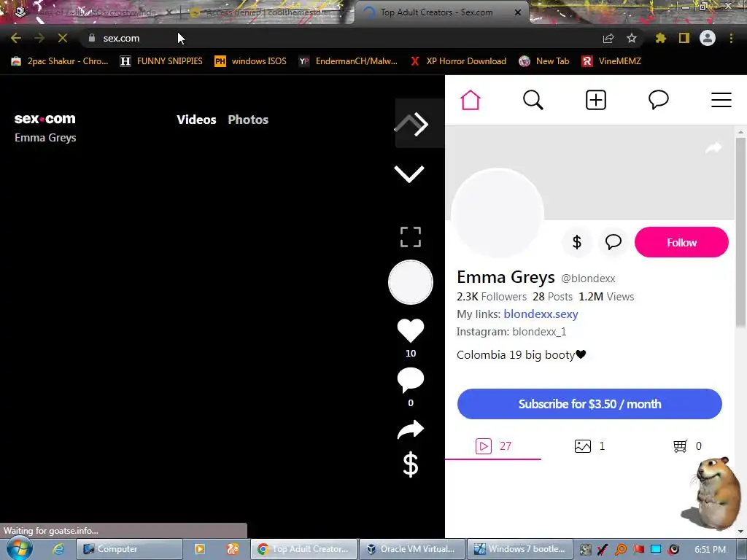Open the windows ISOS bookmark
Image resolution: width=747 pixels, height=560 pixels.
click(251, 61)
